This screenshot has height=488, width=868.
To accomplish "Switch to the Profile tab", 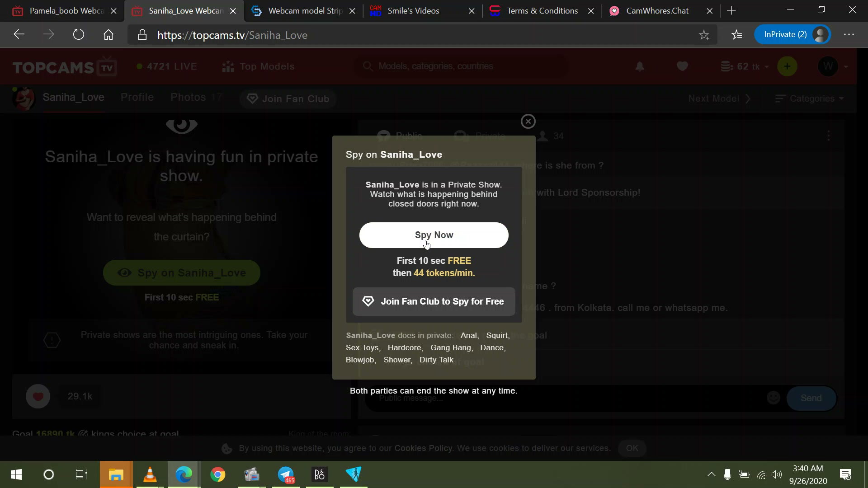I will coord(137,97).
